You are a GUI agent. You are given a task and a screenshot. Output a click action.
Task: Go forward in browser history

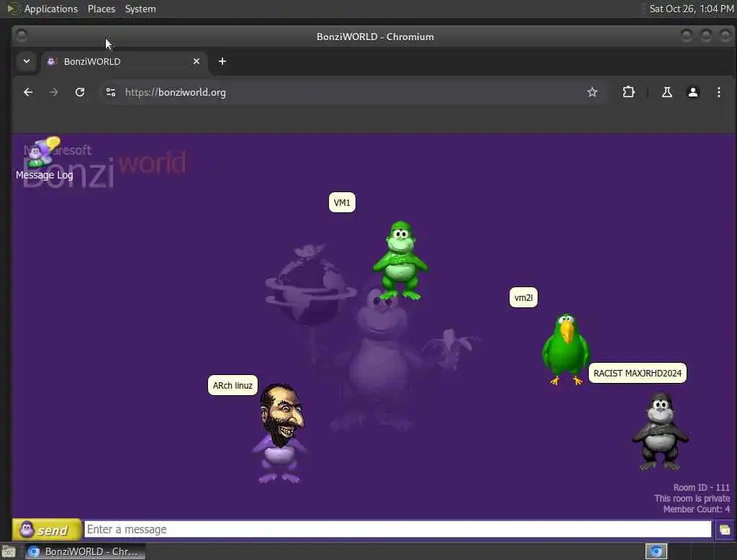(x=53, y=92)
